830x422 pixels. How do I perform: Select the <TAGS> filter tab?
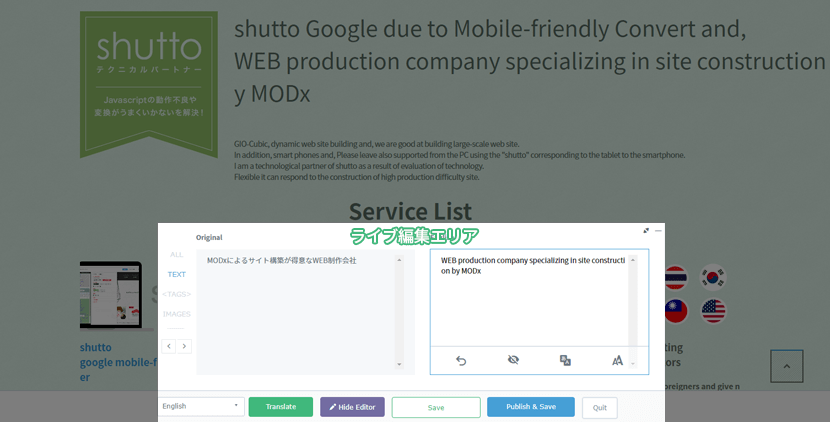coord(177,294)
